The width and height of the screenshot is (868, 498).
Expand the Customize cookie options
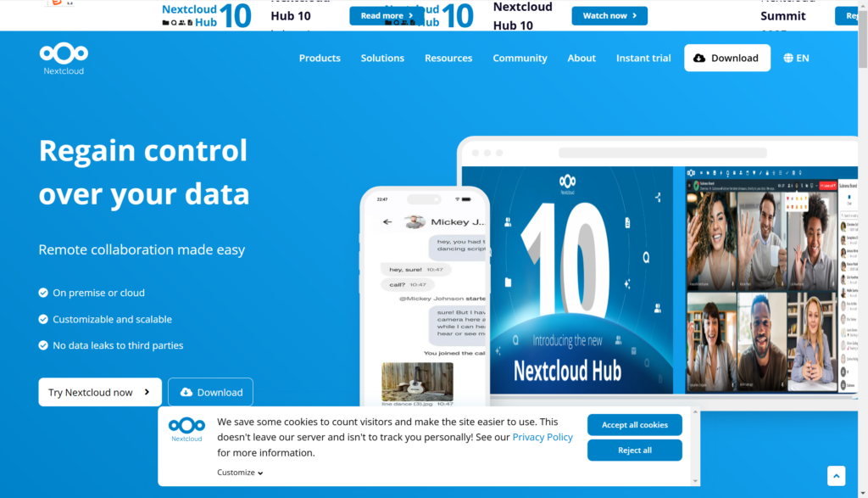point(240,473)
